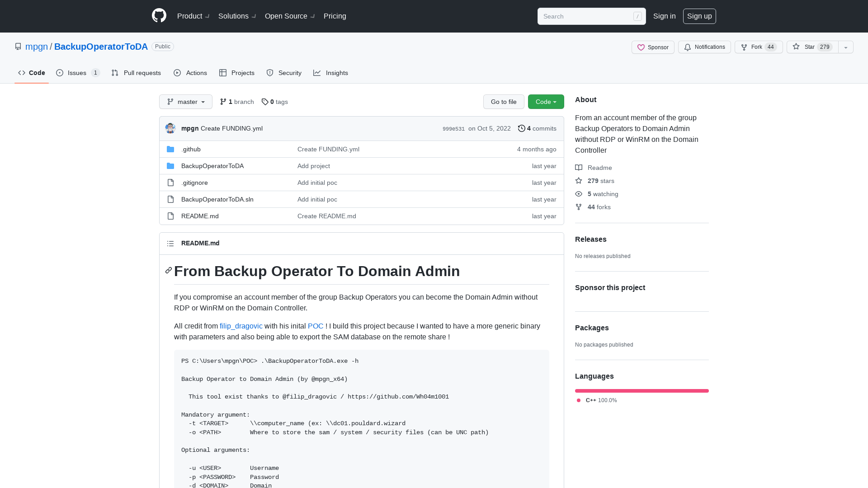This screenshot has width=868, height=488.
Task: Click the Readme book icon in About
Action: [x=579, y=168]
